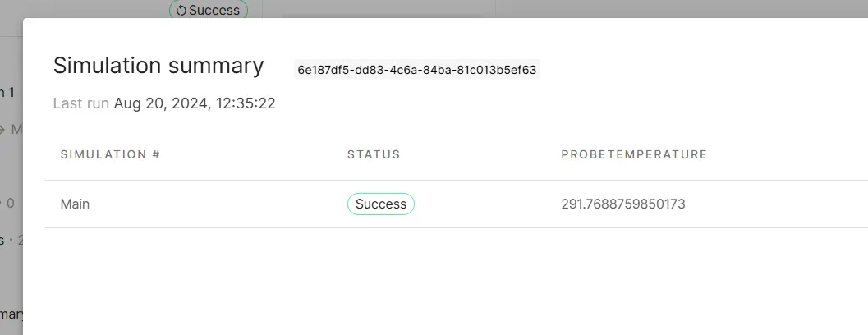This screenshot has height=335, width=868.
Task: Click the cut-off 'n 1' label at left
Action: (x=7, y=93)
